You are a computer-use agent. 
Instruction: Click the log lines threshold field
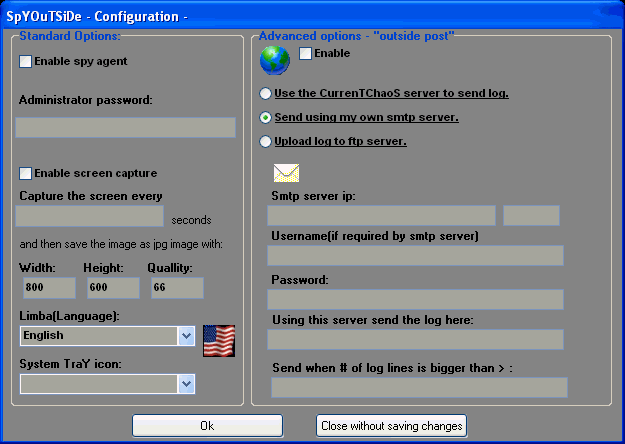click(x=419, y=388)
